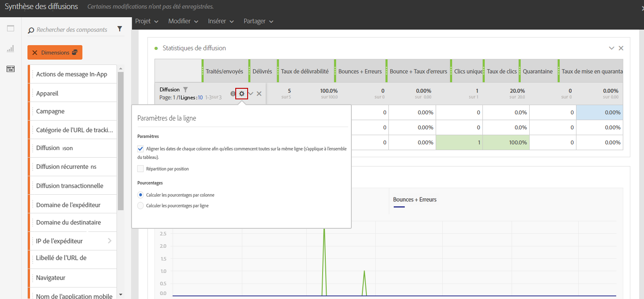Select Domaine de l'expéditeur dimension
This screenshot has height=299, width=644.
pyautogui.click(x=72, y=204)
